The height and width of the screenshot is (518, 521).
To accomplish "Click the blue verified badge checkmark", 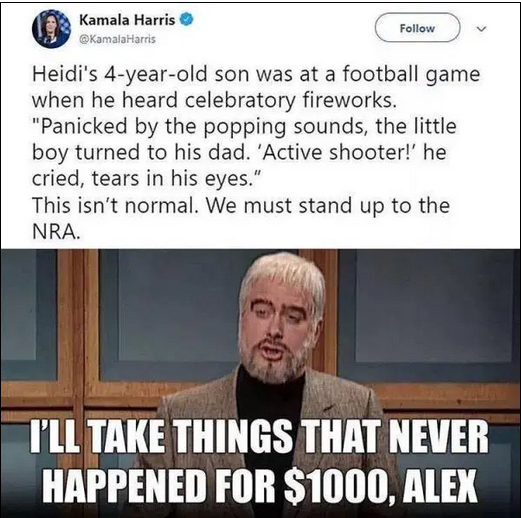I will click(187, 20).
